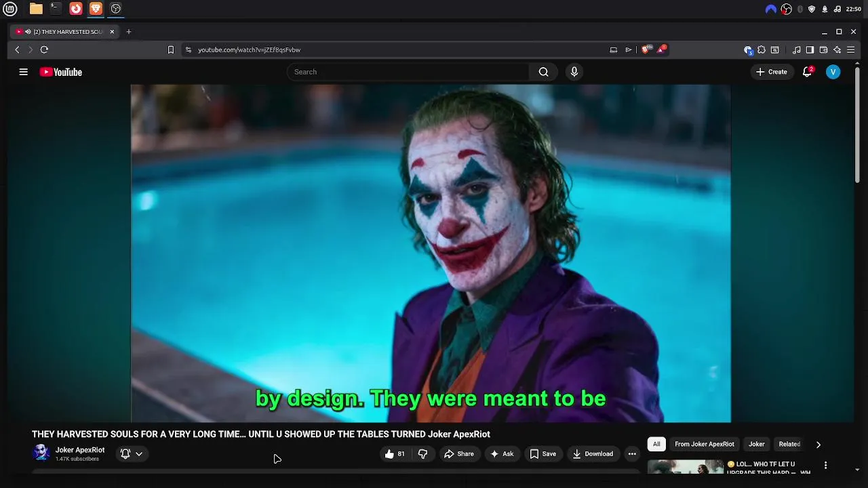Click the search magnifier button

pyautogui.click(x=543, y=72)
